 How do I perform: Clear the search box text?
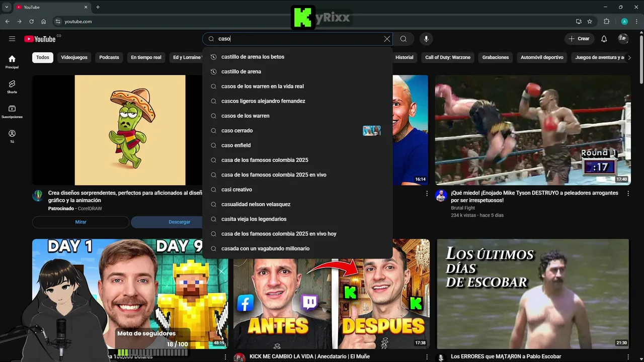point(387,39)
